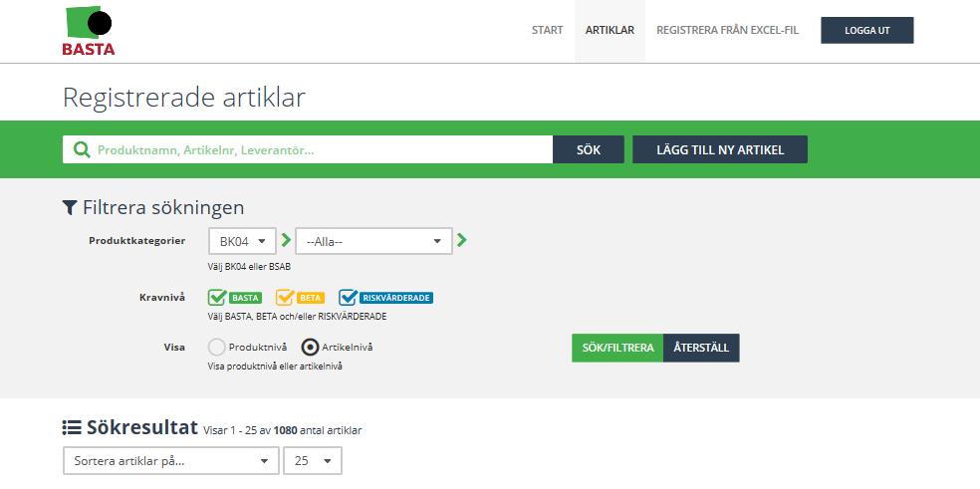The height and width of the screenshot is (489, 980).
Task: Click the green SÖK/FILTRERA button
Action: (617, 348)
